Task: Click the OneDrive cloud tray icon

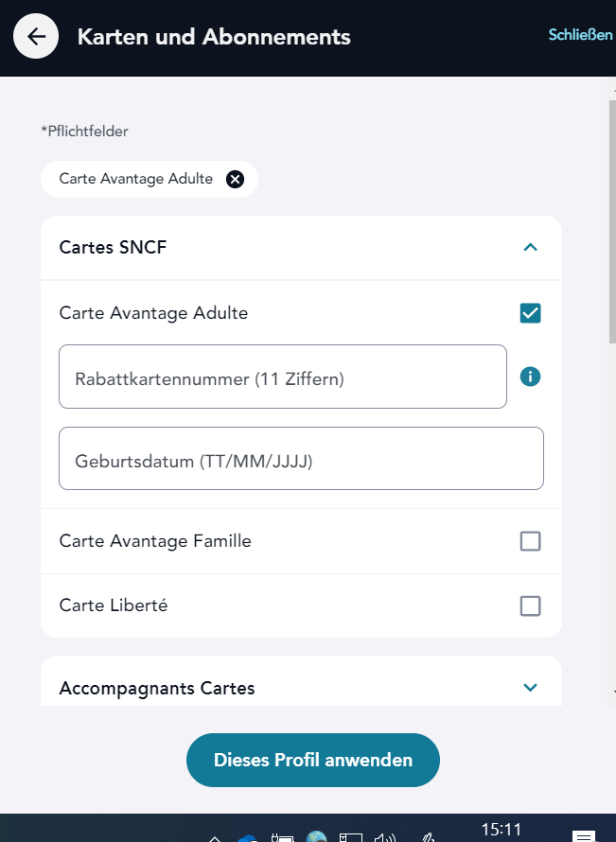Action: pos(248,838)
